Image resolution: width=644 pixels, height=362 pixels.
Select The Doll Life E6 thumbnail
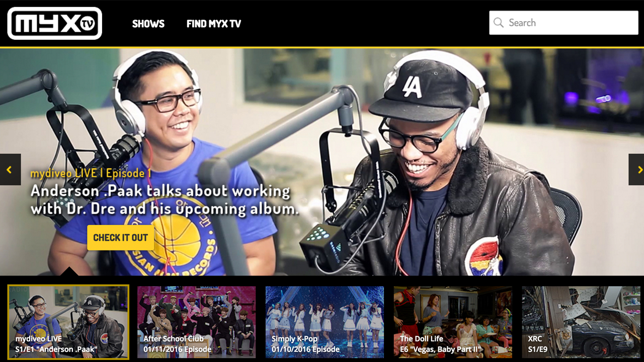tap(453, 322)
